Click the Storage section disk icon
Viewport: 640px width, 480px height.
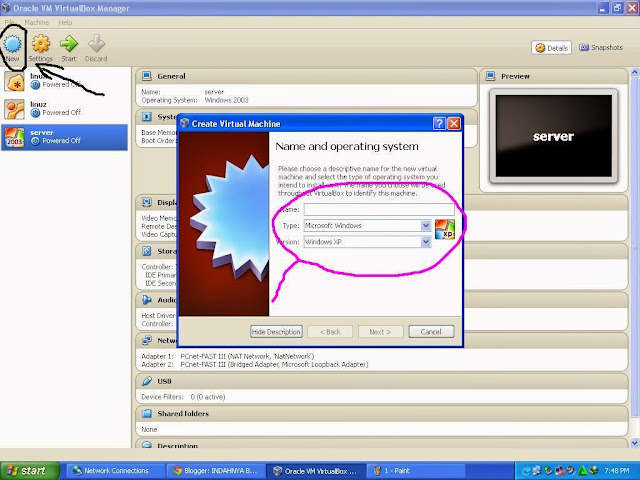(147, 251)
